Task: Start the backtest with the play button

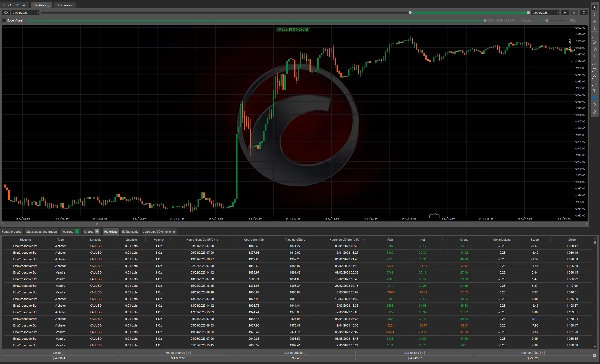Action: pyautogui.click(x=565, y=13)
